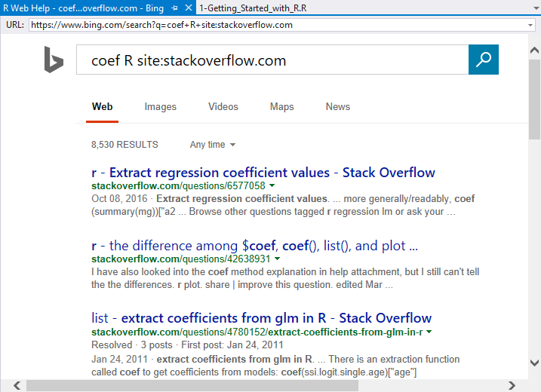
Task: Click the Bing logo
Action: 54,60
